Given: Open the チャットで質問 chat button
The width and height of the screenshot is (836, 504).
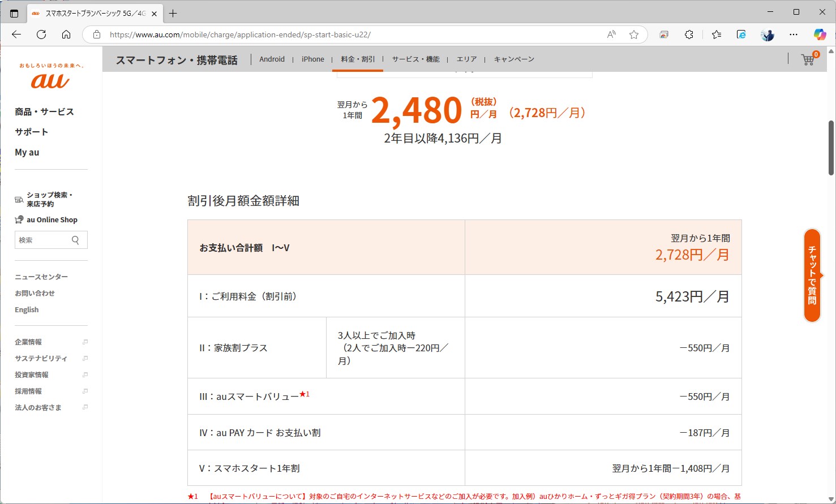Looking at the screenshot, I should pyautogui.click(x=812, y=277).
